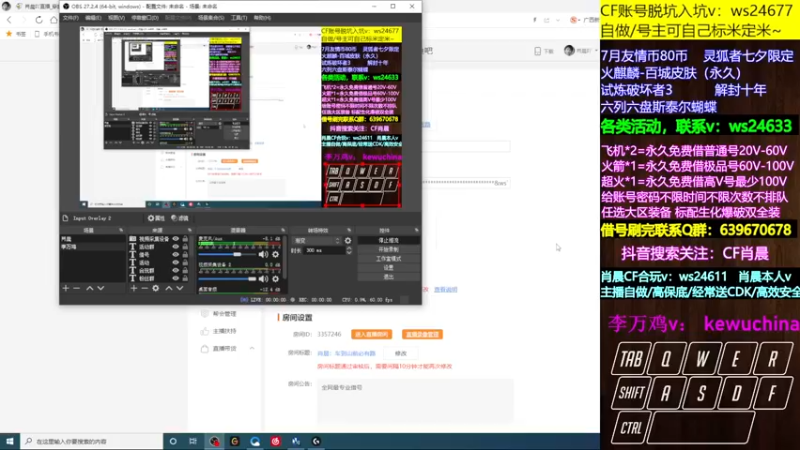This screenshot has height=450, width=800.
Task: Open source properties gear in sources panel
Action: coord(156,288)
